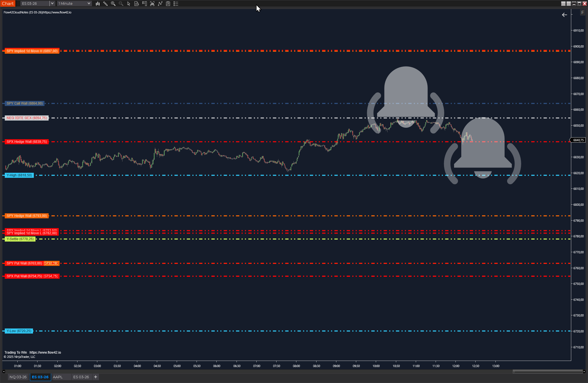Add a new tab with plus button
This screenshot has width=588, height=383.
point(96,377)
